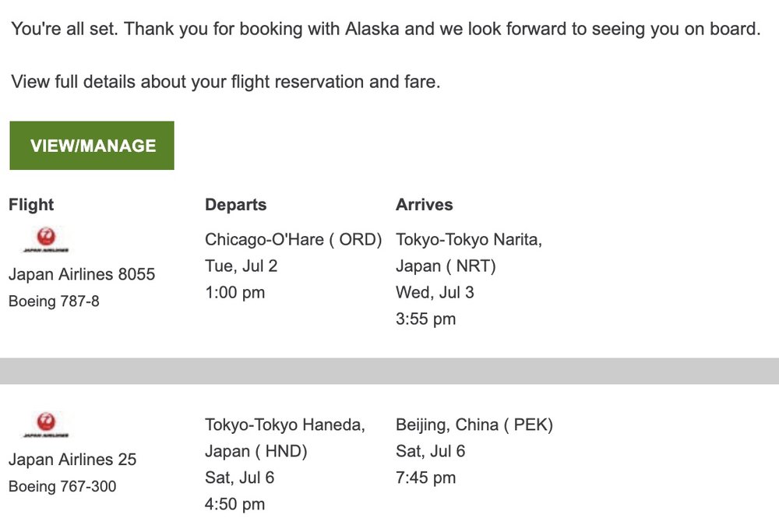Viewport: 779px width, 532px height.
Task: Click the green VIEW/MANAGE button
Action: [92, 146]
